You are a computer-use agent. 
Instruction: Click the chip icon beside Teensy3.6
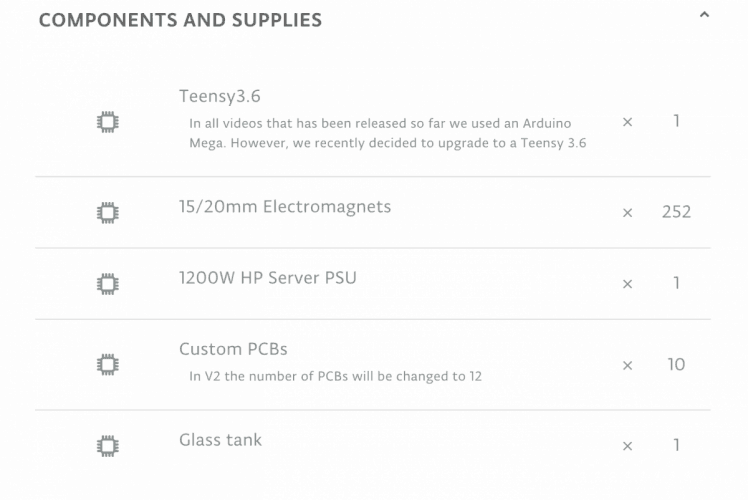[107, 122]
